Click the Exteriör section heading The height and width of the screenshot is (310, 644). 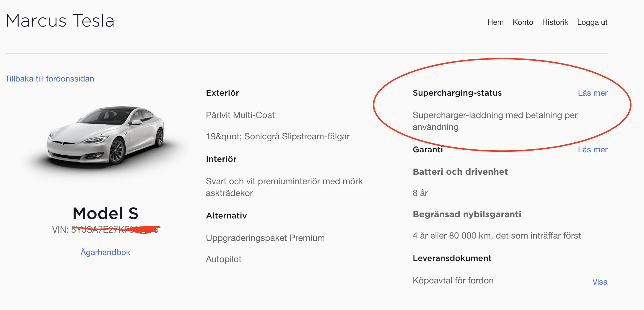[x=222, y=93]
